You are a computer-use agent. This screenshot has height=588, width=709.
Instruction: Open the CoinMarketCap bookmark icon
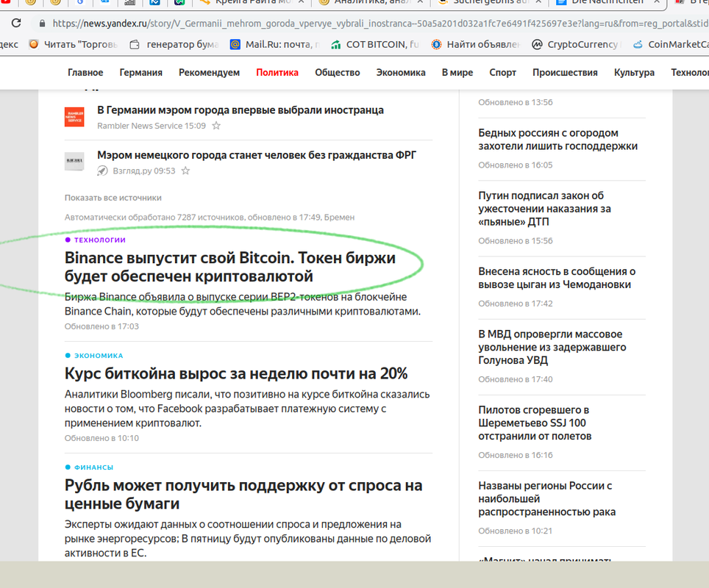pos(638,44)
